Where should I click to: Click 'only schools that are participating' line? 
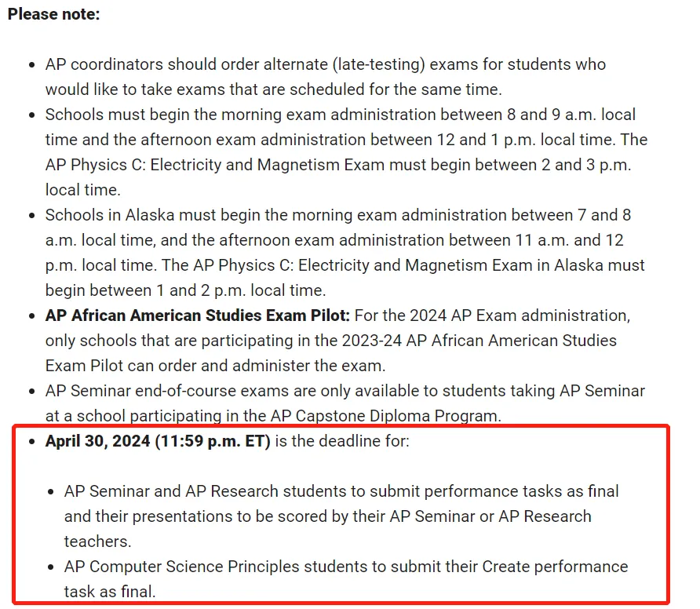tap(331, 341)
